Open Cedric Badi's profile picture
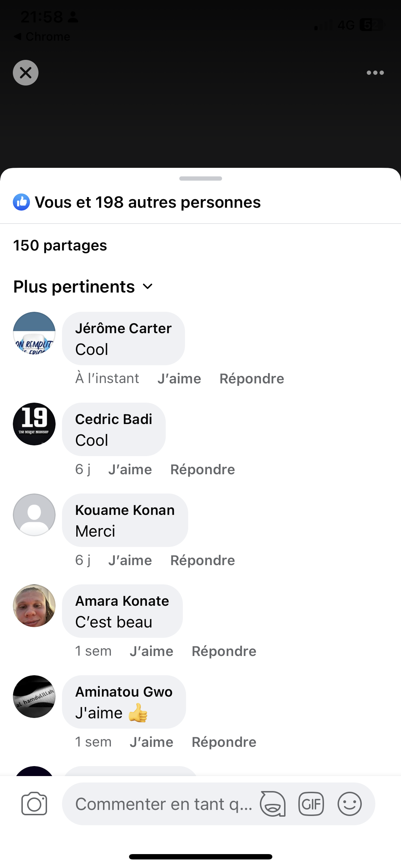The width and height of the screenshot is (401, 868). tap(34, 424)
